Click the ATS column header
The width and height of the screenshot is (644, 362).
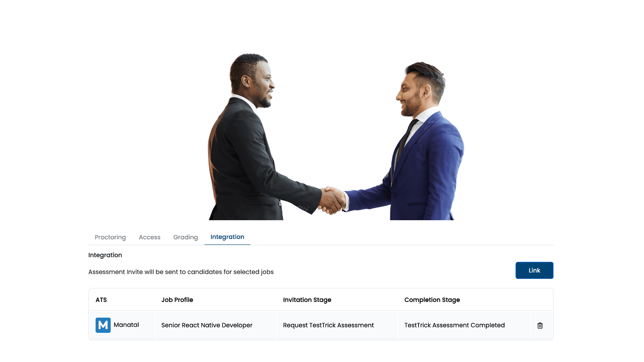click(x=101, y=300)
